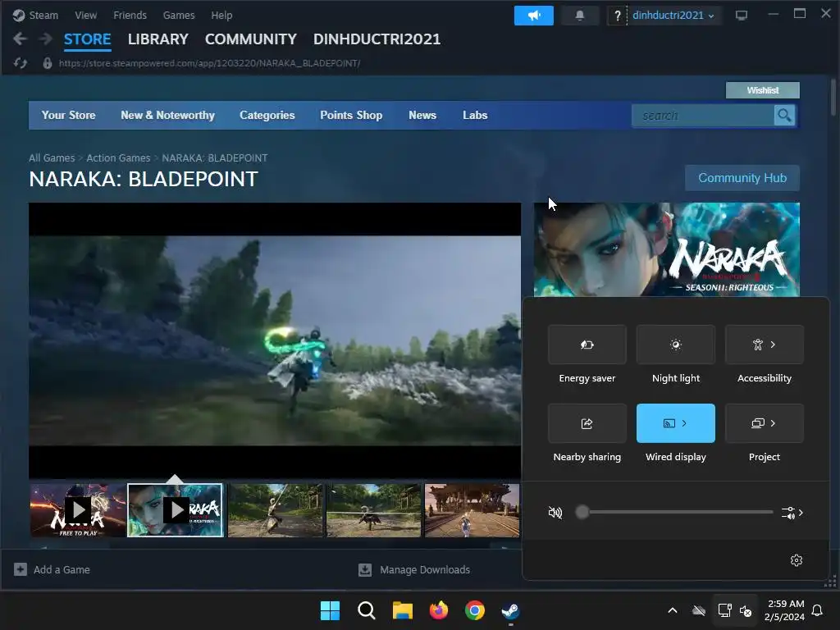
Task: Open the Friends menu
Action: [130, 15]
